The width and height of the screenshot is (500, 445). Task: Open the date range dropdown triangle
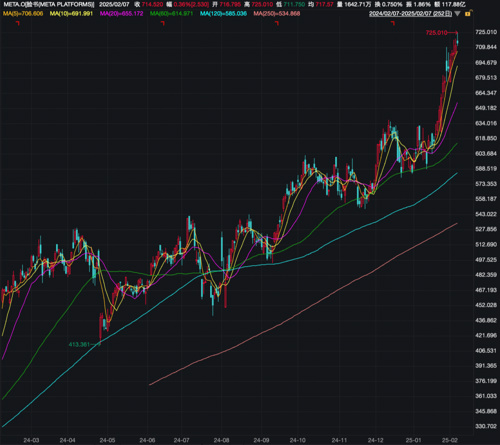(458, 14)
